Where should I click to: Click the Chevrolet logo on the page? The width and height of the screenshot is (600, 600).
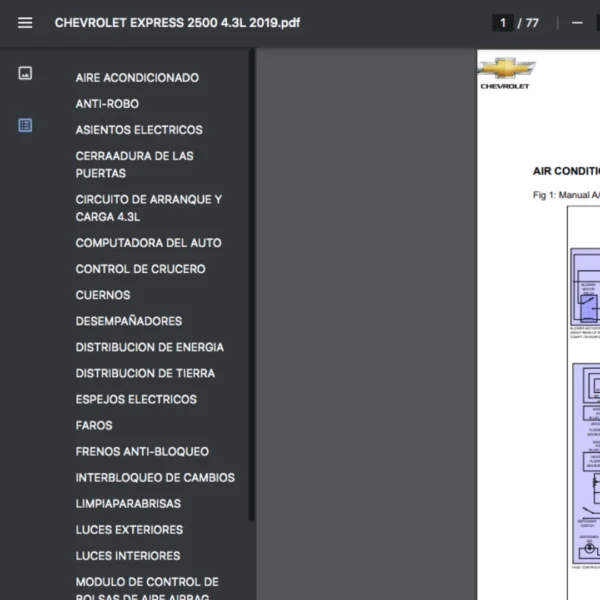pos(506,70)
